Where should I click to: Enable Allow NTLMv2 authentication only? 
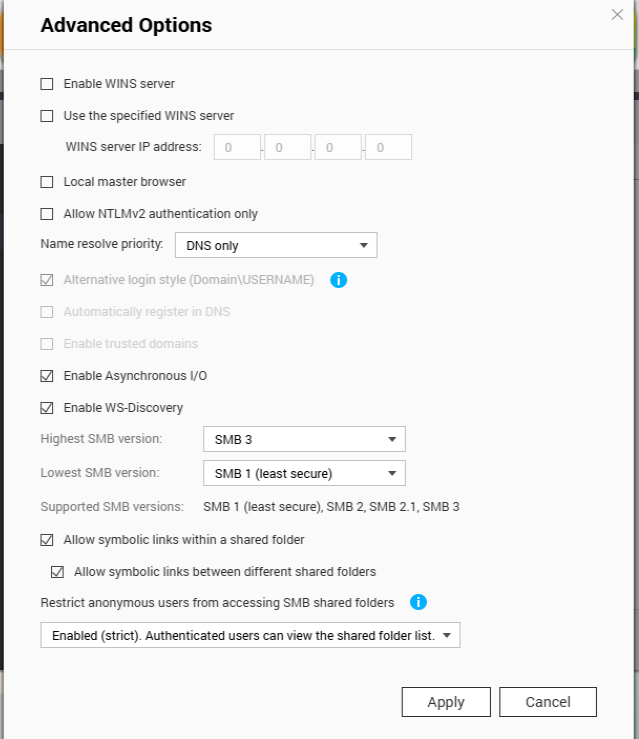pyautogui.click(x=47, y=214)
